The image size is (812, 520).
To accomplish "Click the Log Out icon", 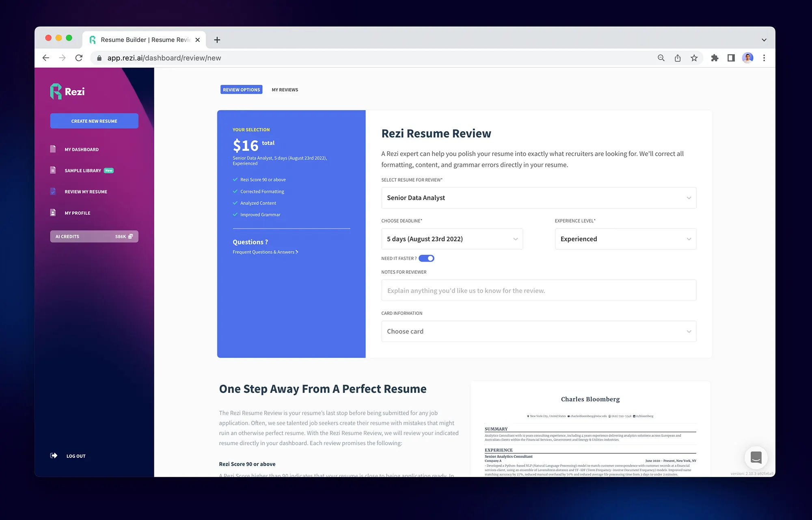I will [x=54, y=455].
